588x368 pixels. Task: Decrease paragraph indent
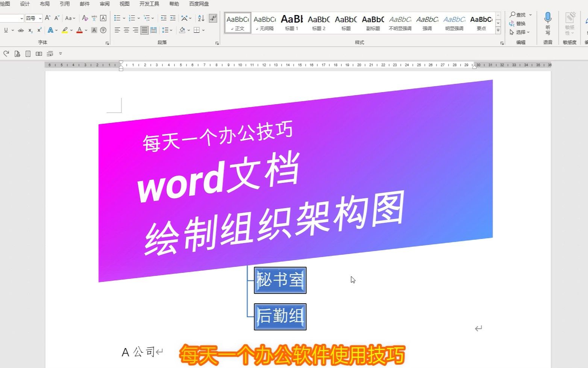164,18
